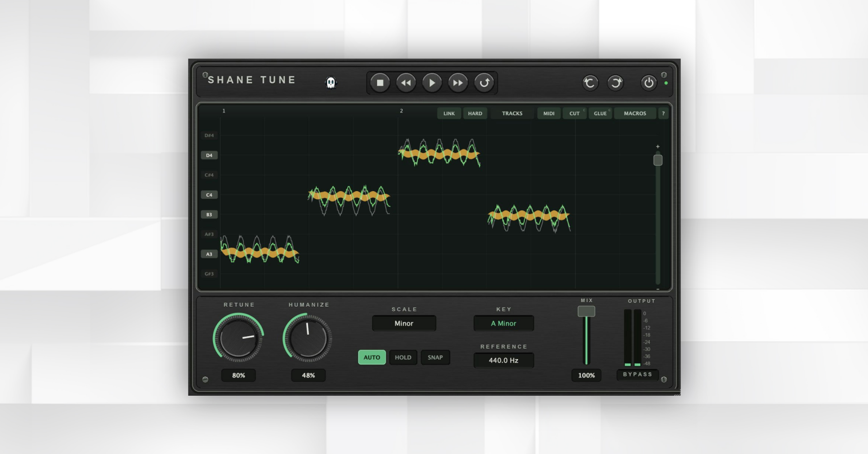This screenshot has height=454, width=868.
Task: Select the C4 piano key label
Action: pos(209,195)
